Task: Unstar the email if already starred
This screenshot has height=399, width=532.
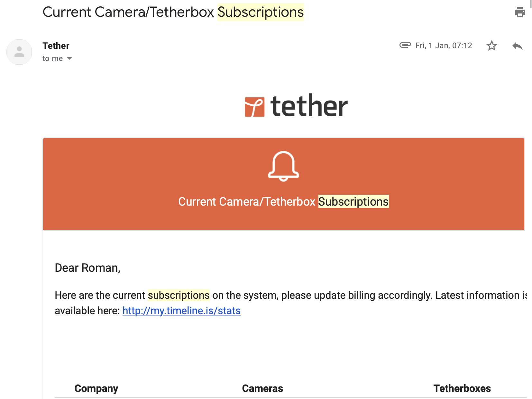Action: (491, 46)
